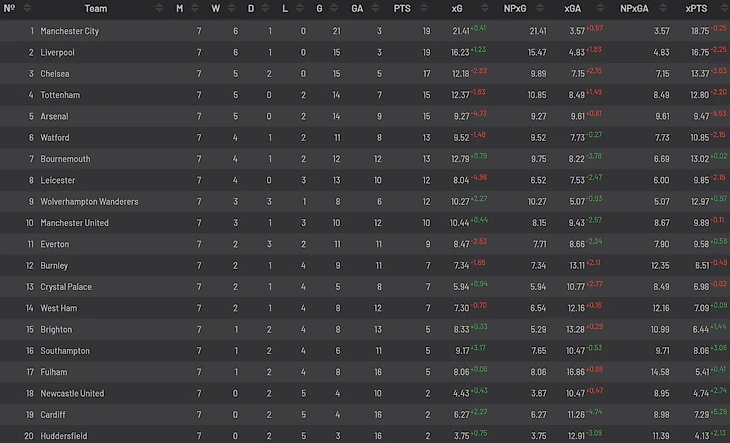Image resolution: width=730 pixels, height=443 pixels.
Task: Click on Wolverhampton Wanderers
Action: (89, 202)
